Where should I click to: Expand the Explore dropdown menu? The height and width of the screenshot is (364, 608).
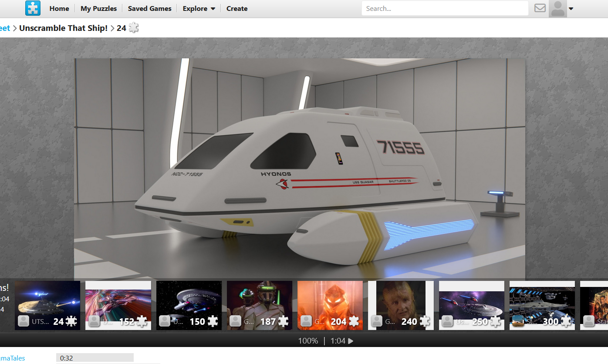click(199, 8)
